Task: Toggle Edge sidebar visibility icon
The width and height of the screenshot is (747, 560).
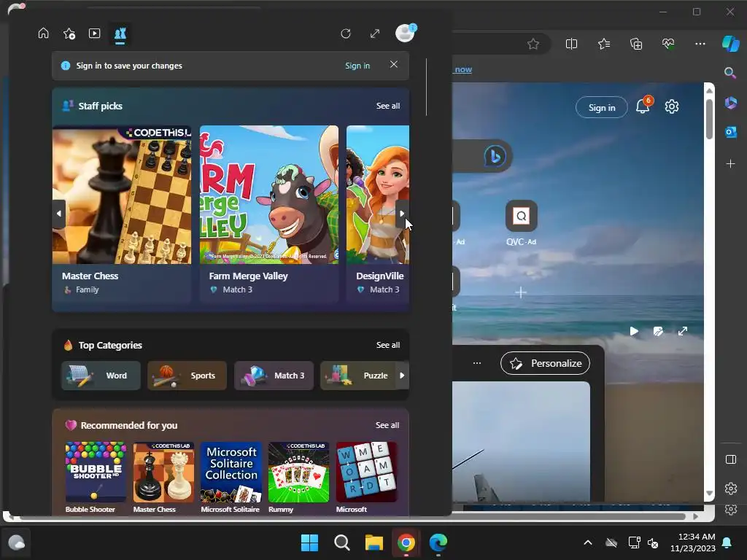Action: [x=730, y=459]
